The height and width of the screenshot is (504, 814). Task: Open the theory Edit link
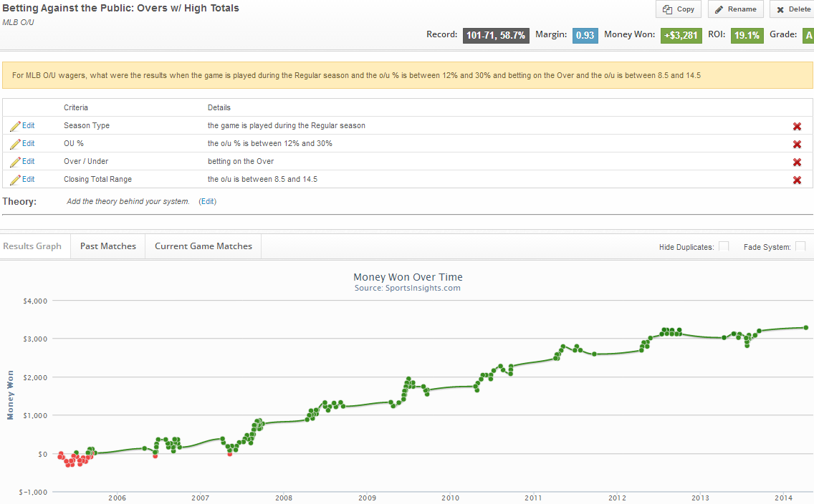point(207,202)
